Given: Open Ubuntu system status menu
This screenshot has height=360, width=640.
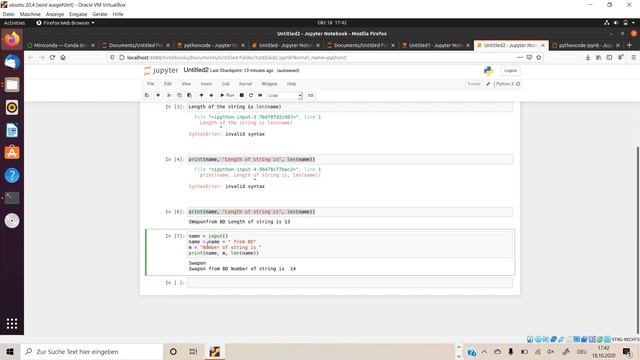Looking at the screenshot, I should 620,23.
